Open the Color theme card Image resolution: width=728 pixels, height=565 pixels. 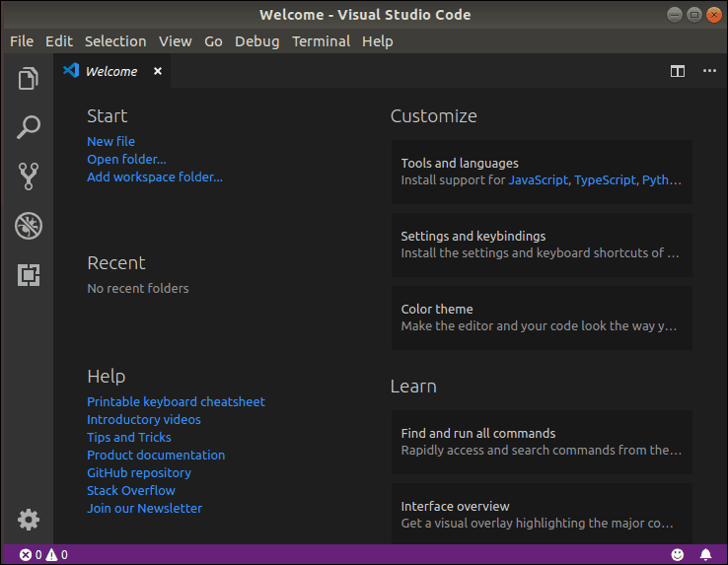point(542,318)
